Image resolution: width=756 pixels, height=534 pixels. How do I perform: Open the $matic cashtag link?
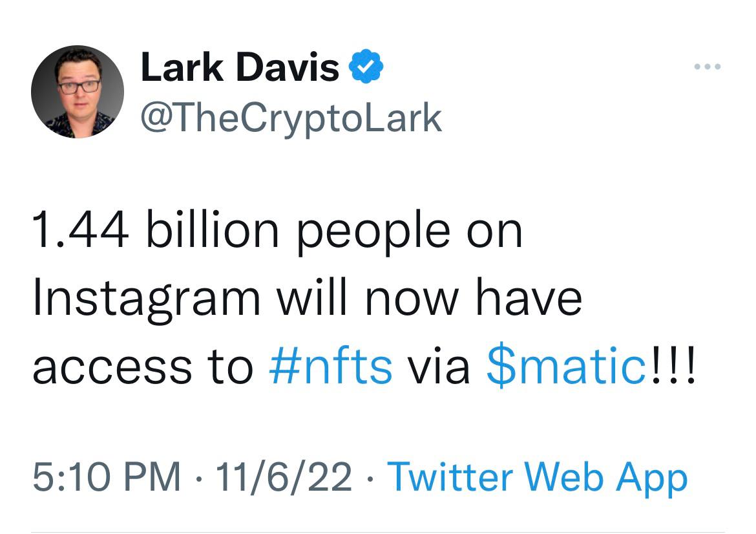(x=566, y=367)
